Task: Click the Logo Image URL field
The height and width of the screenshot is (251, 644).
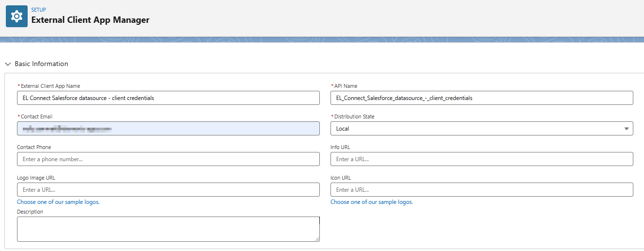Action: pos(168,189)
